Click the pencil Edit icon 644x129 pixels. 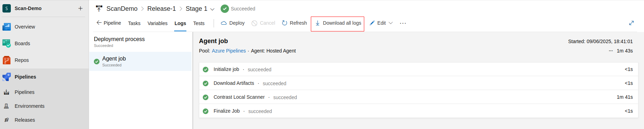click(x=372, y=23)
